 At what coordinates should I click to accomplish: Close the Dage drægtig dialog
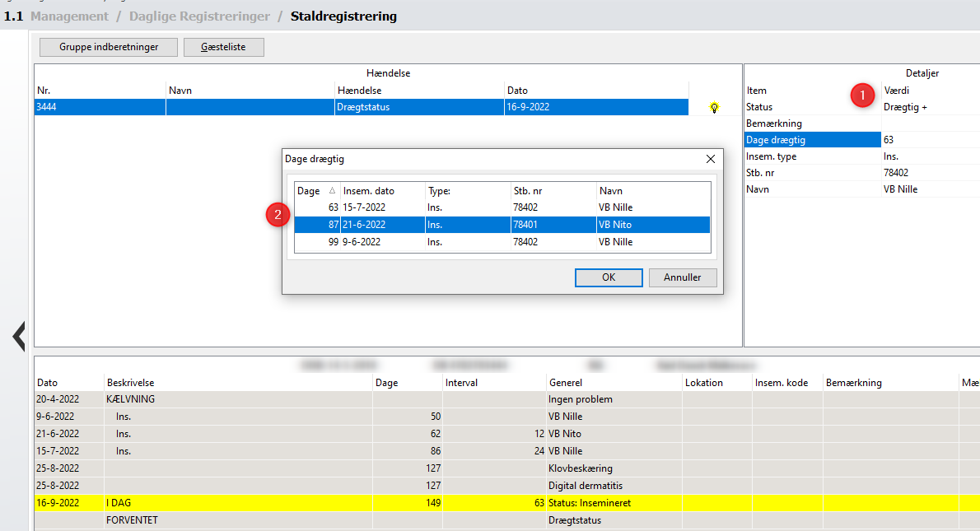(711, 159)
